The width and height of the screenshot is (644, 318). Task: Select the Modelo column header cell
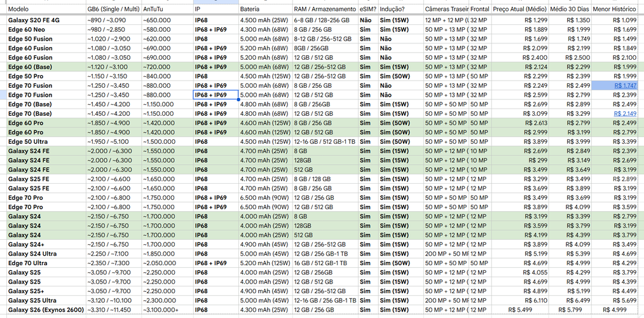point(46,9)
